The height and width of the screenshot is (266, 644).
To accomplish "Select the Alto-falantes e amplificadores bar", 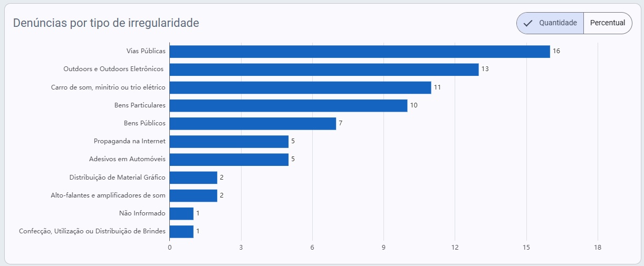I will (194, 195).
